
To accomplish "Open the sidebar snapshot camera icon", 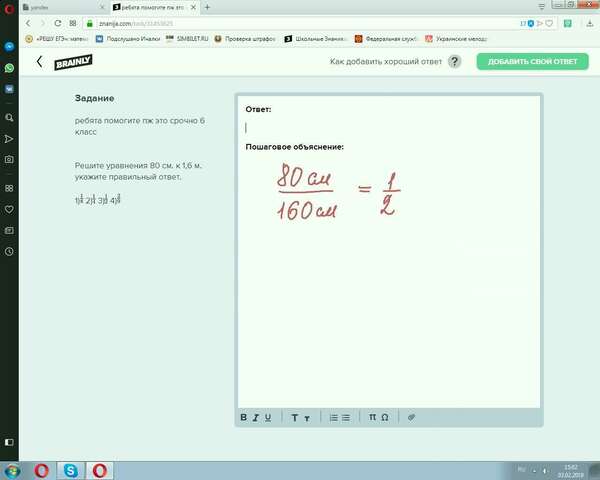I will 9,159.
